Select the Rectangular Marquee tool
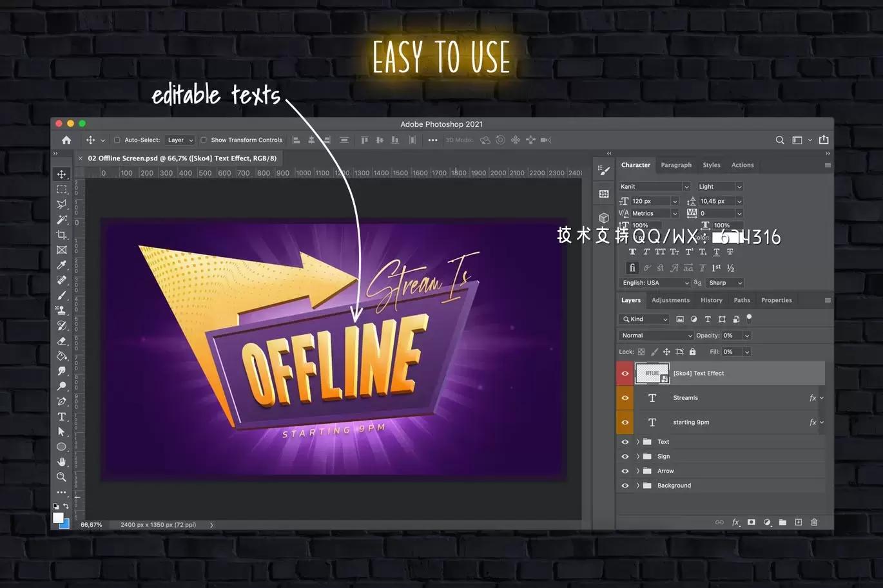Viewport: 883px width, 588px height. click(62, 189)
